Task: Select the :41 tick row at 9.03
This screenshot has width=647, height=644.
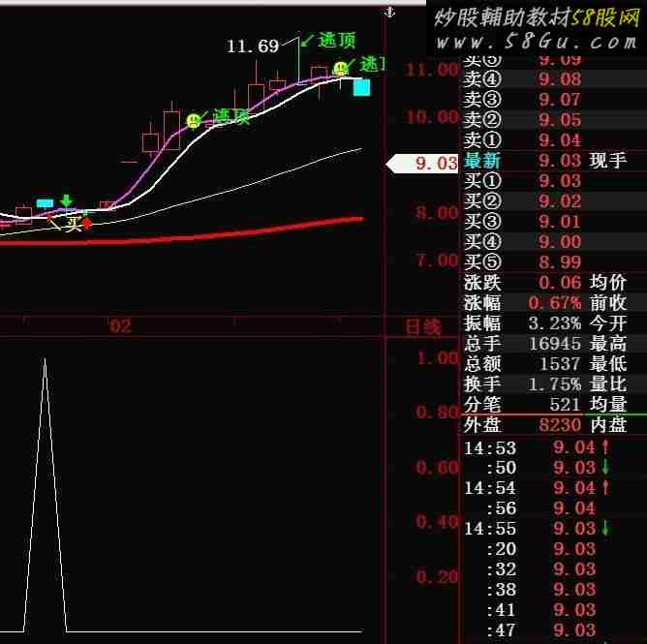Action: point(553,609)
